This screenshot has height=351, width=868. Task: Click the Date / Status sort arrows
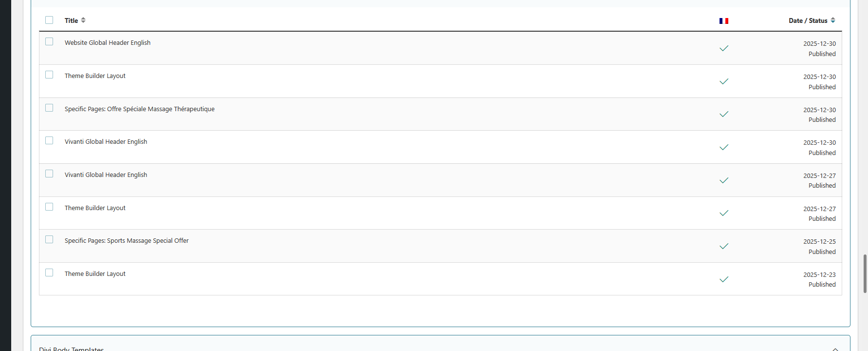[833, 20]
